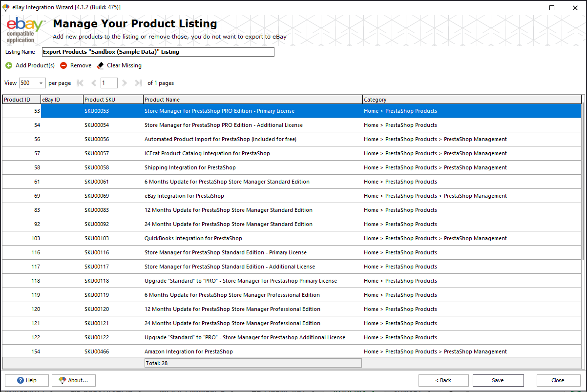Sort by the eBay ID column header
Image resolution: width=587 pixels, height=392 pixels.
click(x=62, y=100)
